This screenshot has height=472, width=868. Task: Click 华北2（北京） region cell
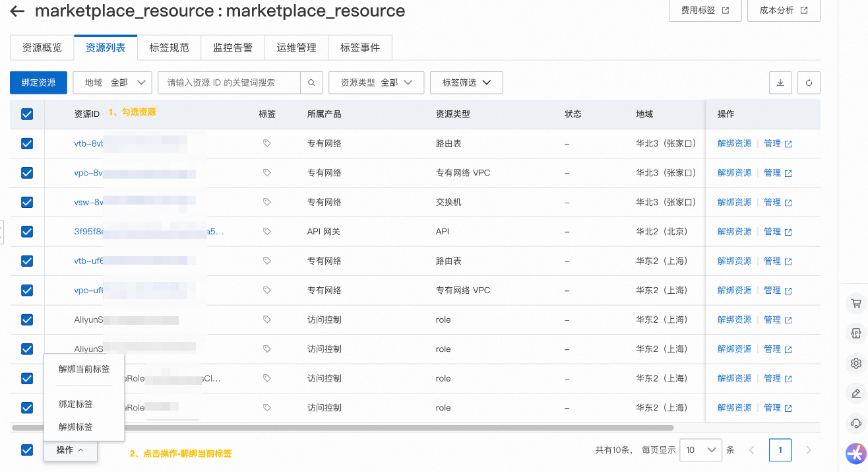662,232
